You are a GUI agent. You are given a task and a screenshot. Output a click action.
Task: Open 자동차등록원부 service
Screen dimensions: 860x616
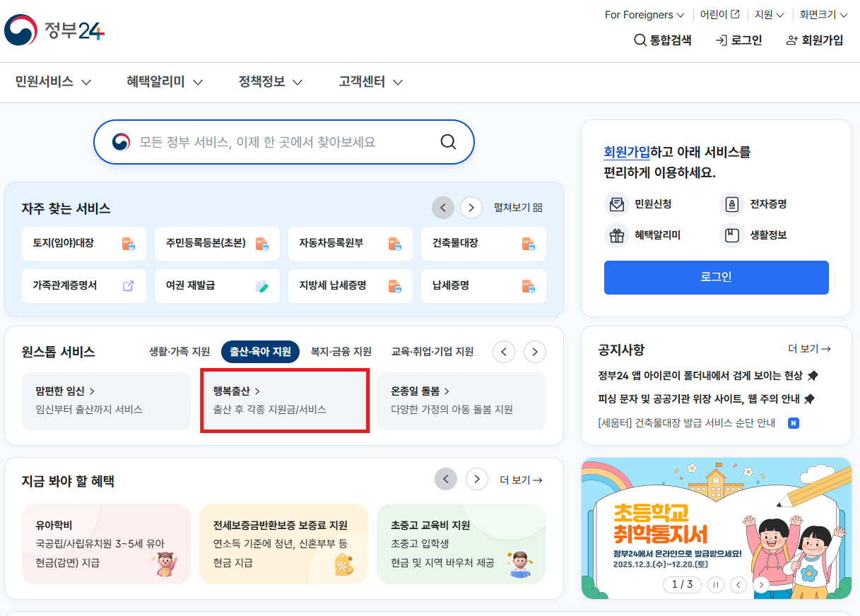351,244
